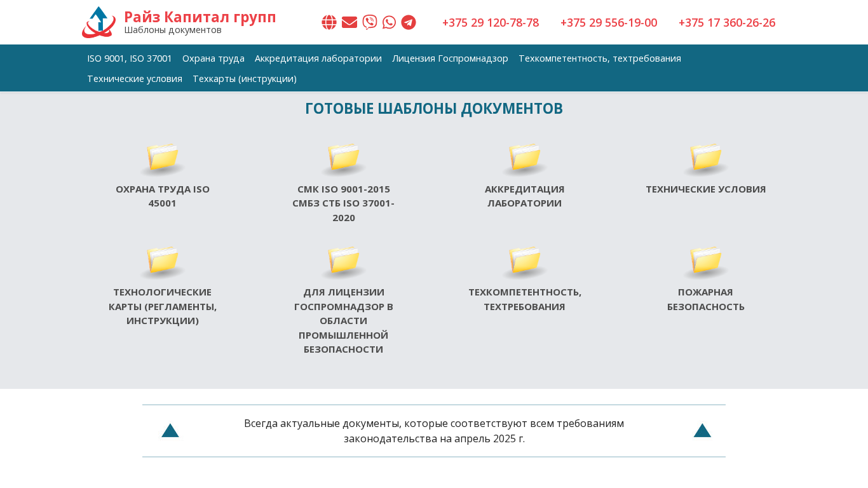Click the Райз Капитал групп site title
The image size is (868, 488).
pyautogui.click(x=200, y=17)
